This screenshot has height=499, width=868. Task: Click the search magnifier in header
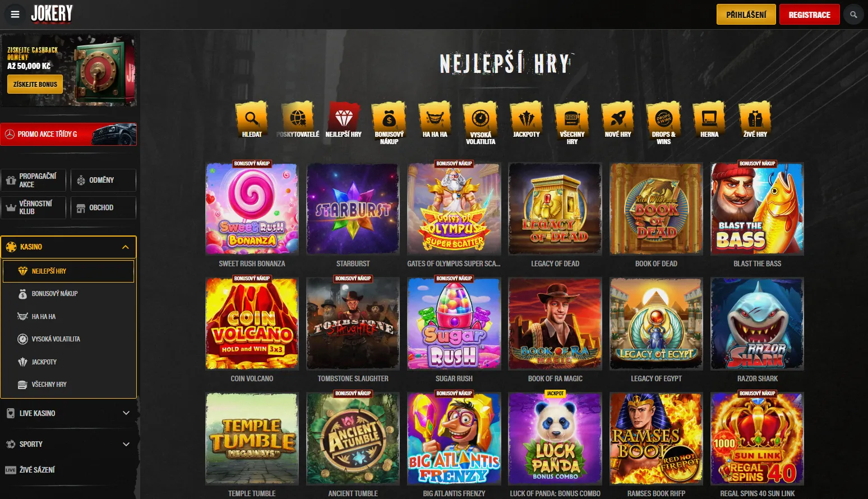click(853, 15)
